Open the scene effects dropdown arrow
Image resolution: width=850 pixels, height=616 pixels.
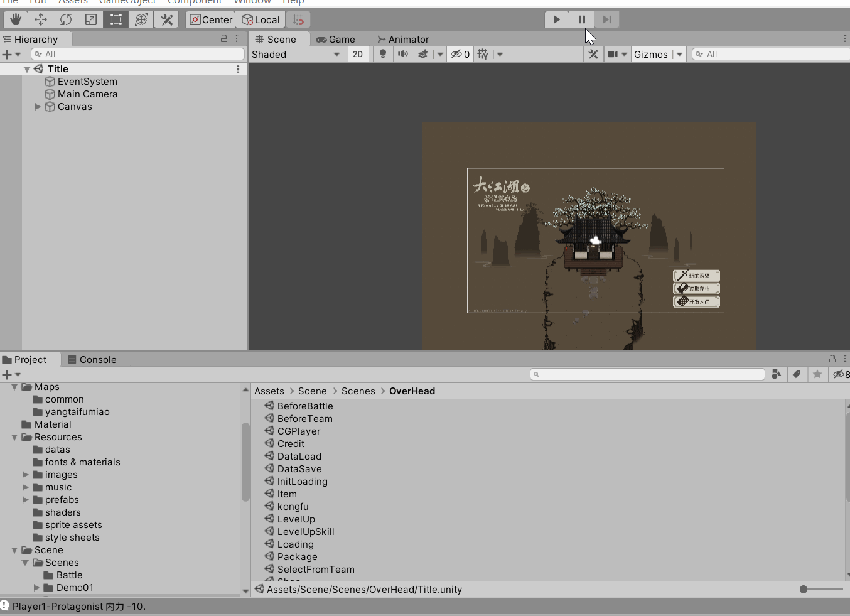(x=440, y=54)
